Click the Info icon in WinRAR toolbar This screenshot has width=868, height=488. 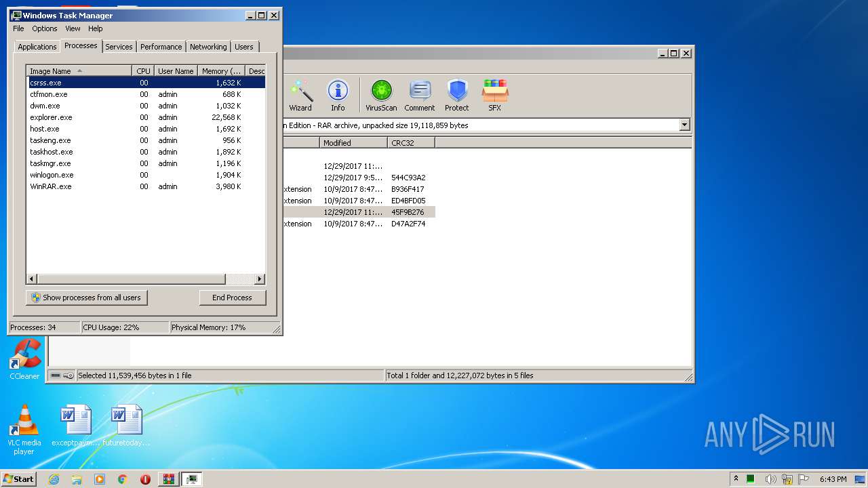(338, 96)
